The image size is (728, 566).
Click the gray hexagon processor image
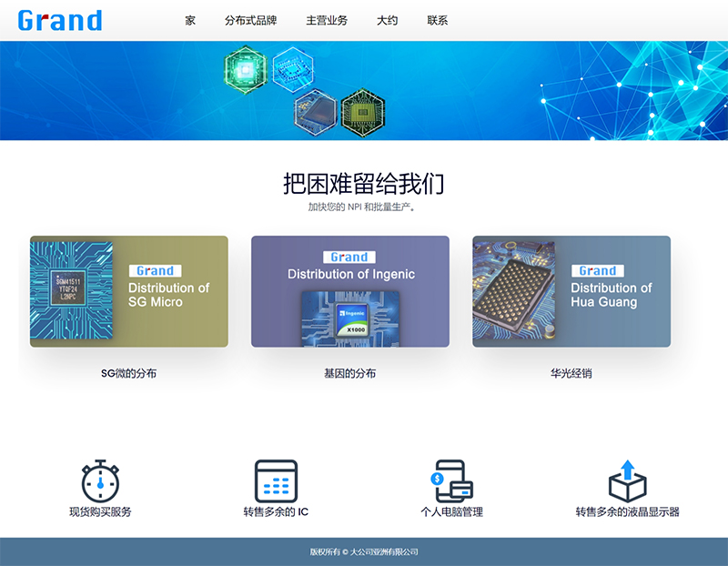click(x=315, y=112)
